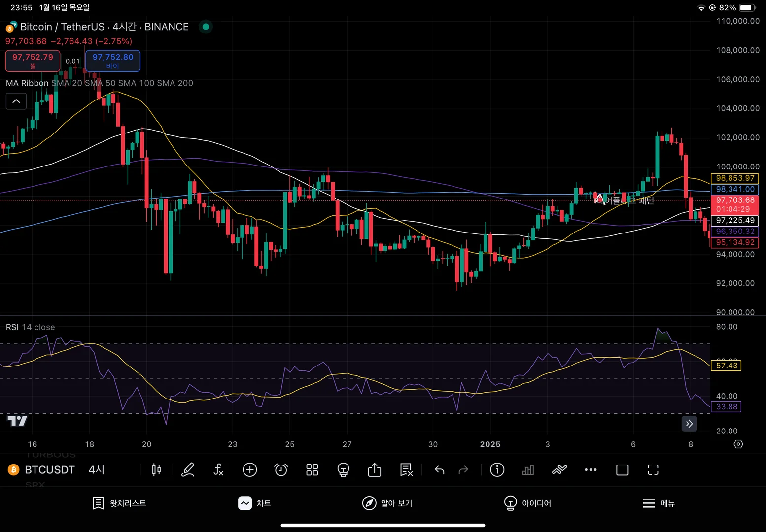This screenshot has height=532, width=766.
Task: Tap the 57.43 RSI average value label
Action: (x=727, y=366)
